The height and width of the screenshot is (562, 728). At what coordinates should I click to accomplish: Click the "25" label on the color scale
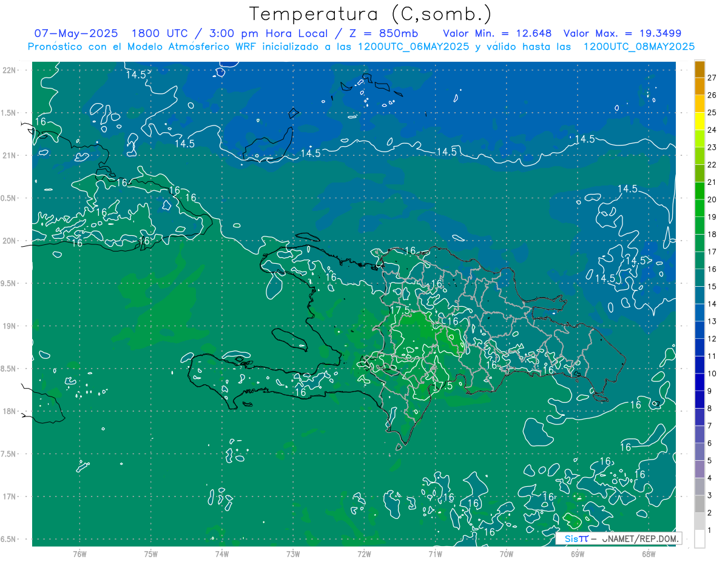pyautogui.click(x=712, y=113)
